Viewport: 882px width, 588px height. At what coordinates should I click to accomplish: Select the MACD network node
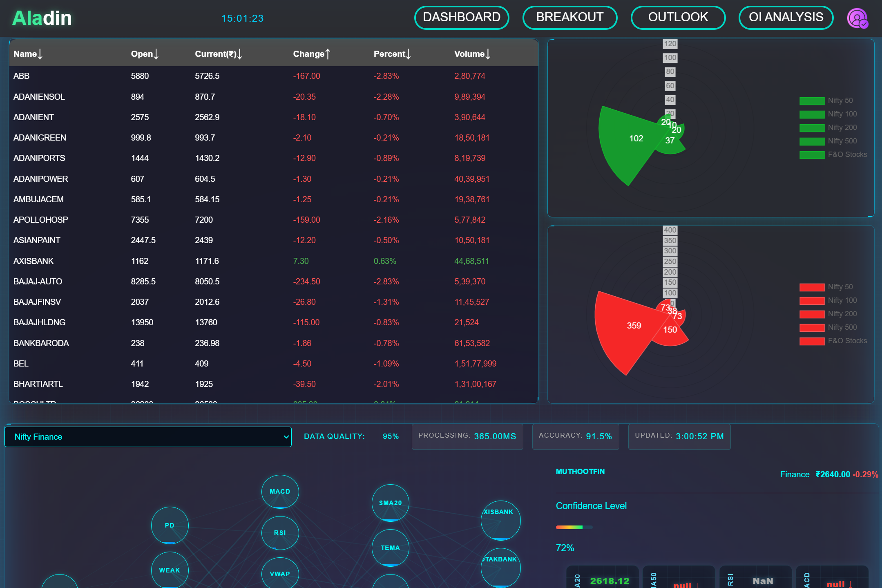[x=280, y=492]
